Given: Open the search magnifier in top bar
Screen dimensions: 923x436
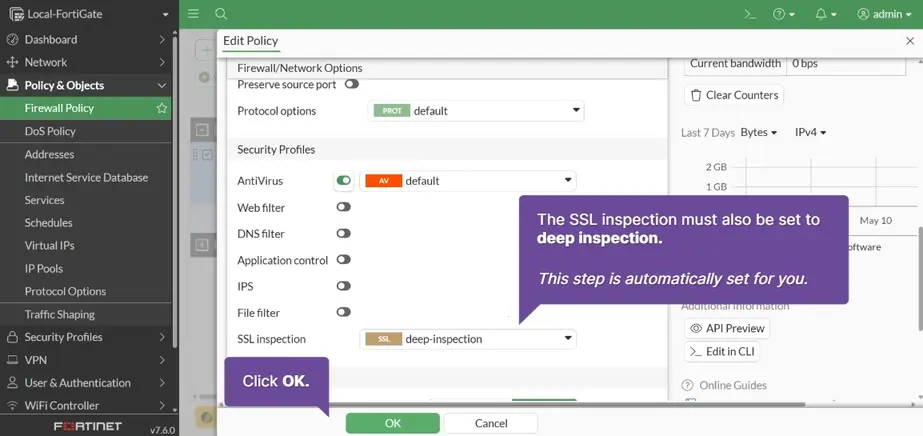Looking at the screenshot, I should (221, 14).
